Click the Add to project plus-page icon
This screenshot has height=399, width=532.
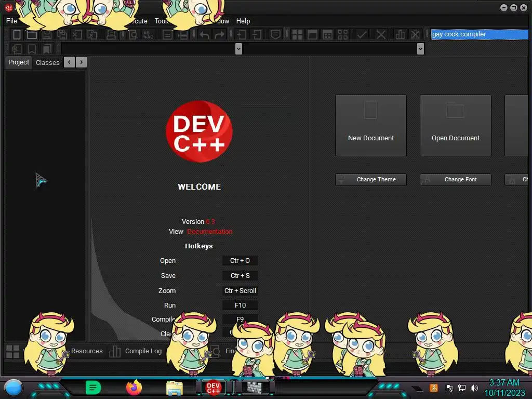[x=242, y=35]
